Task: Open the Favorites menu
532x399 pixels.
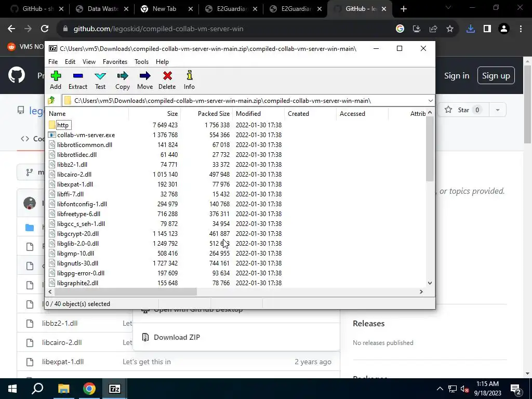Action: tap(115, 62)
